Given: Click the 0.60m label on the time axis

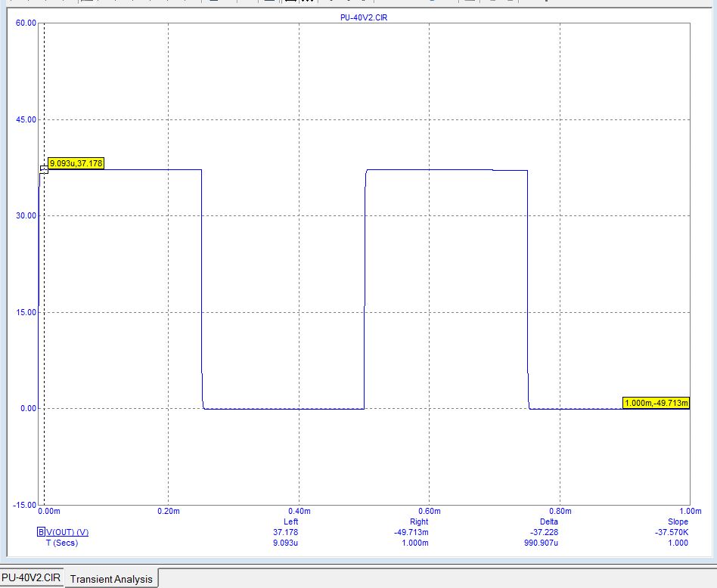Looking at the screenshot, I should (x=429, y=511).
